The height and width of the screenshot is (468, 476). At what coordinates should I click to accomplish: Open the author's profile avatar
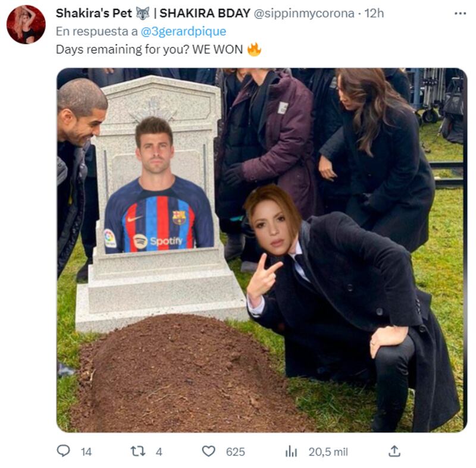click(x=26, y=24)
